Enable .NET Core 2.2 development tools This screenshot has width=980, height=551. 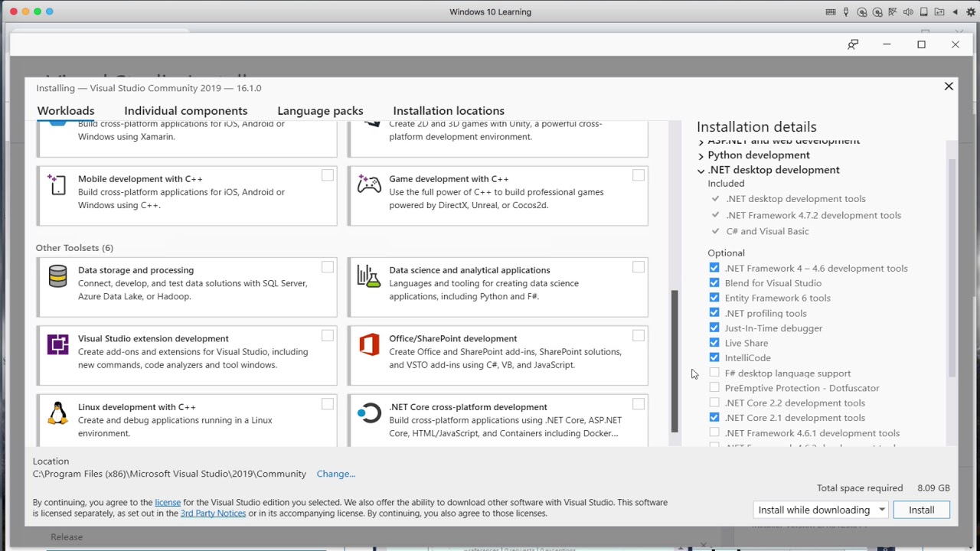[714, 403]
